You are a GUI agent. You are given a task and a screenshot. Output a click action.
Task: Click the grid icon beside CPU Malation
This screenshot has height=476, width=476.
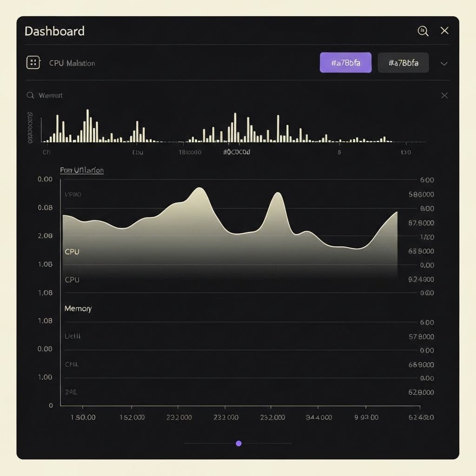click(33, 63)
